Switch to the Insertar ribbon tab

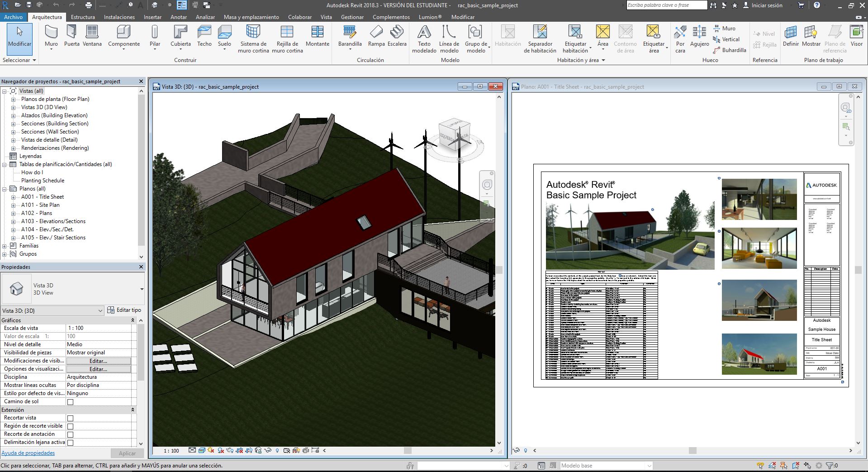pyautogui.click(x=152, y=17)
